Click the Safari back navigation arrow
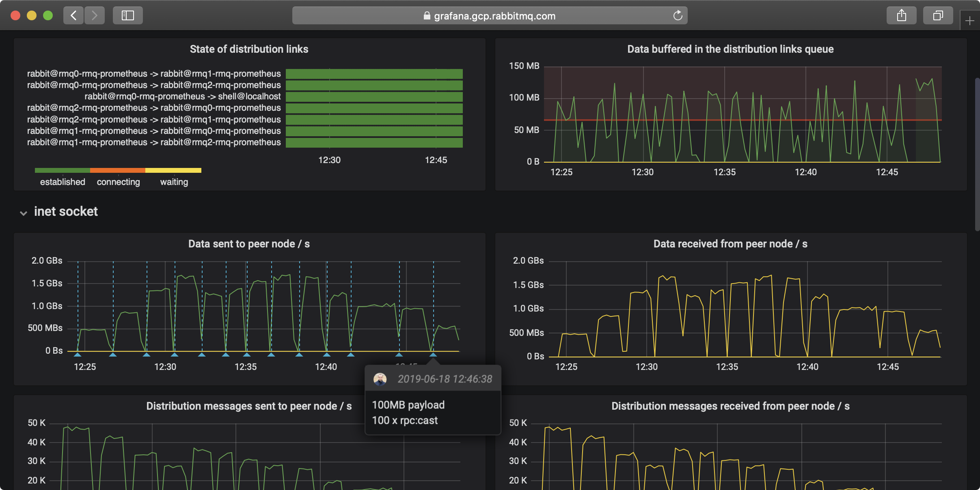This screenshot has width=980, height=490. click(x=73, y=15)
